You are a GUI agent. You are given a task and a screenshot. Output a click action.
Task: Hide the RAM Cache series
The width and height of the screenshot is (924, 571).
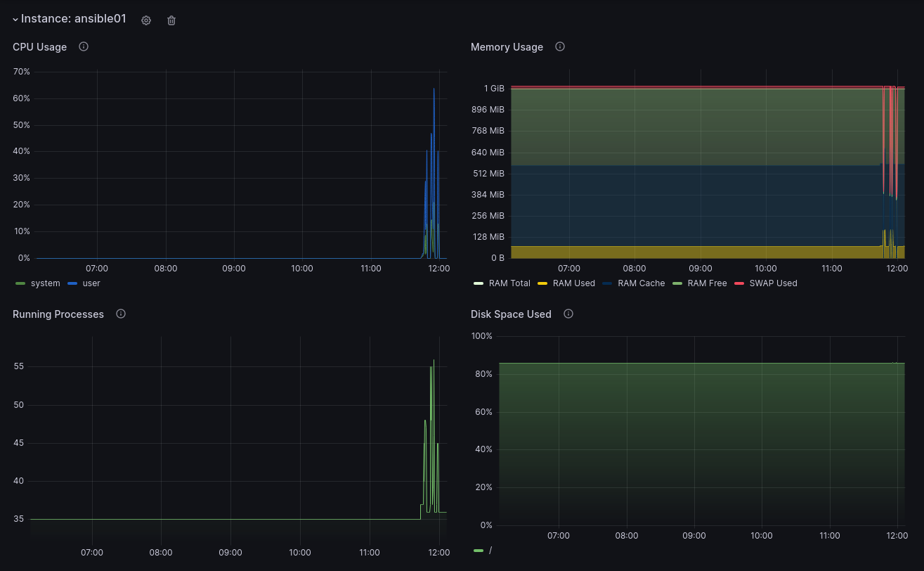tap(642, 283)
